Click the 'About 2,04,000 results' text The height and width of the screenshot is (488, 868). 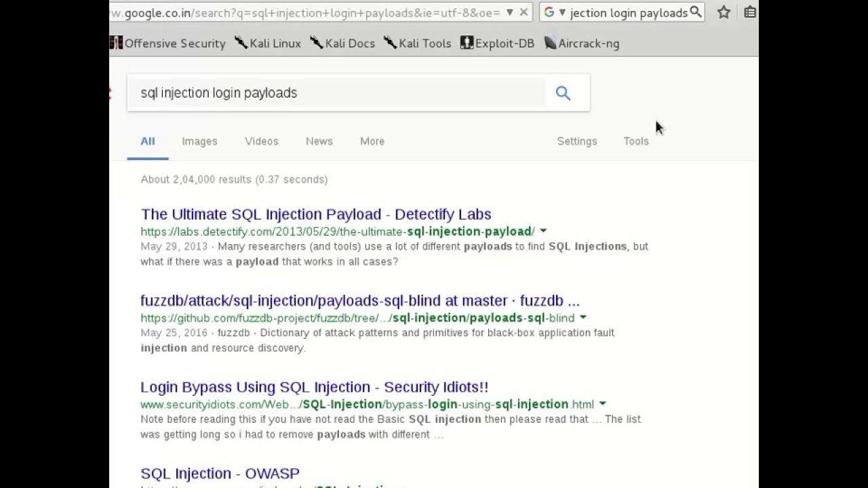234,180
